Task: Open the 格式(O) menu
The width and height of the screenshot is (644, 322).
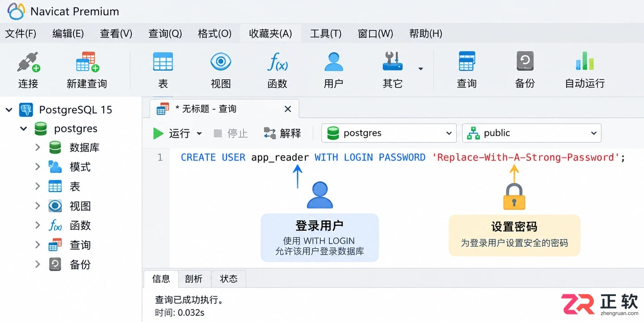Action: [215, 34]
